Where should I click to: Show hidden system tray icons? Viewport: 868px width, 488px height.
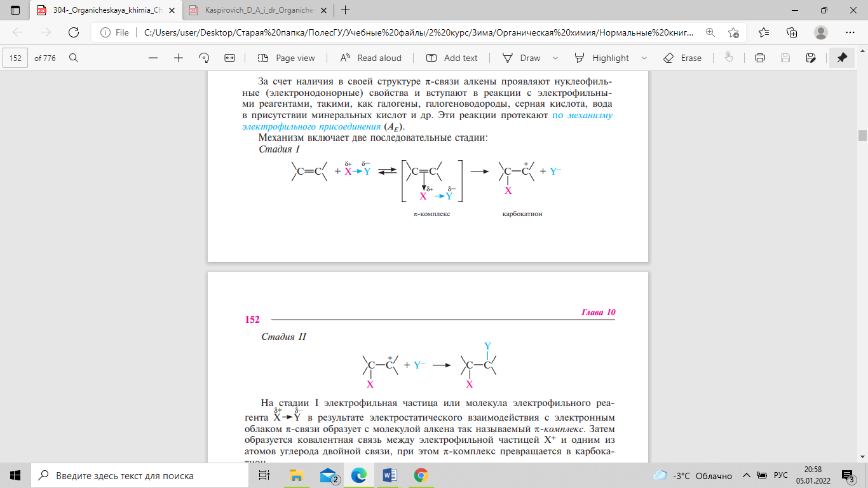click(x=745, y=475)
